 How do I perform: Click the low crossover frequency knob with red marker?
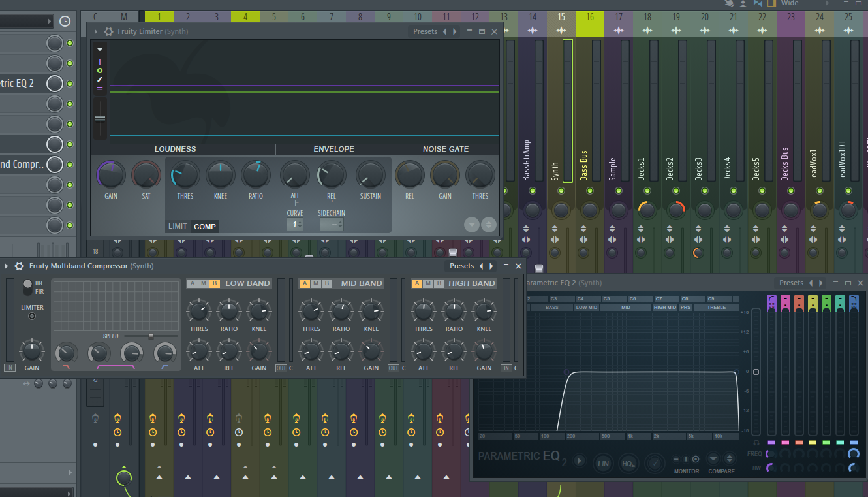click(65, 353)
